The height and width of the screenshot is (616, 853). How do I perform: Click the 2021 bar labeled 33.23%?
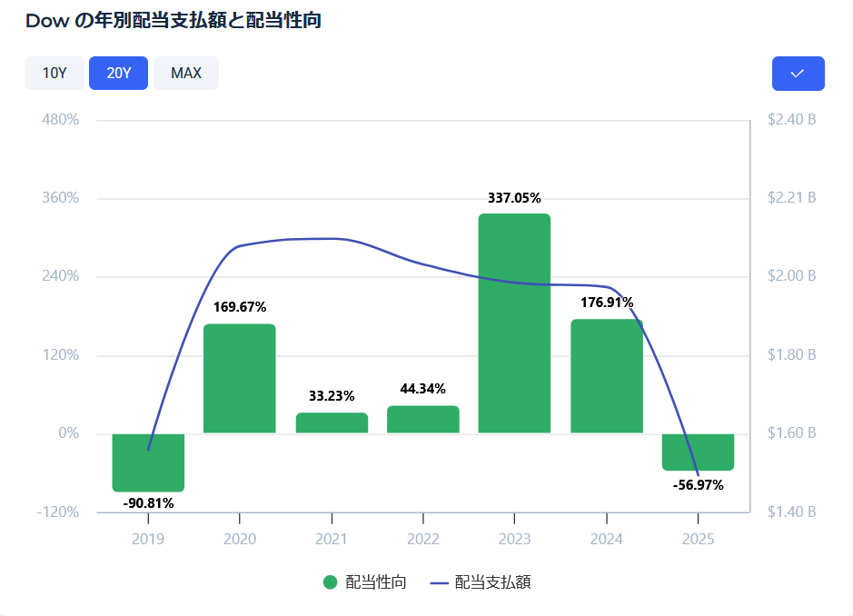click(x=332, y=422)
